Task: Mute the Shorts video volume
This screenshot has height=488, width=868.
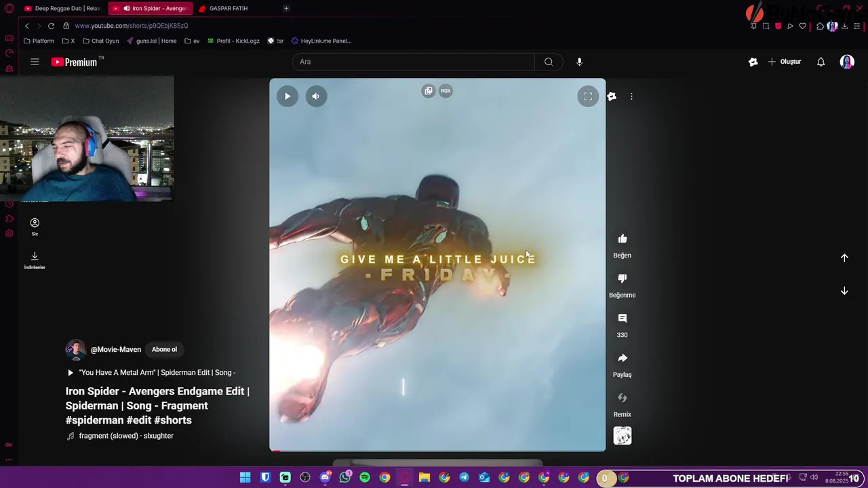Action: [x=315, y=96]
